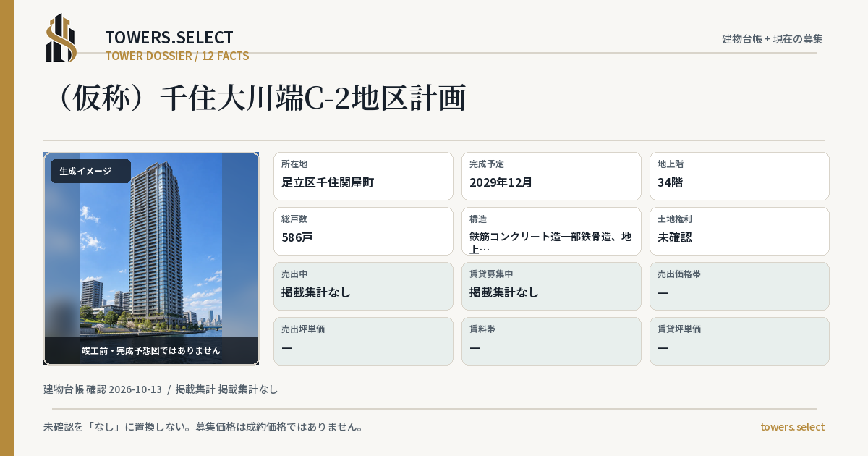
Task: Click the 総戸数 586戸 card
Action: [363, 231]
